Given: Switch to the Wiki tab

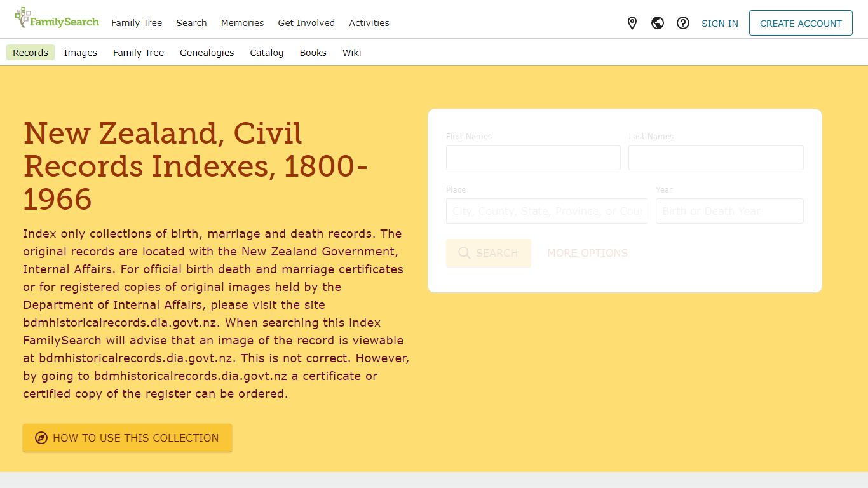Looking at the screenshot, I should pos(352,53).
